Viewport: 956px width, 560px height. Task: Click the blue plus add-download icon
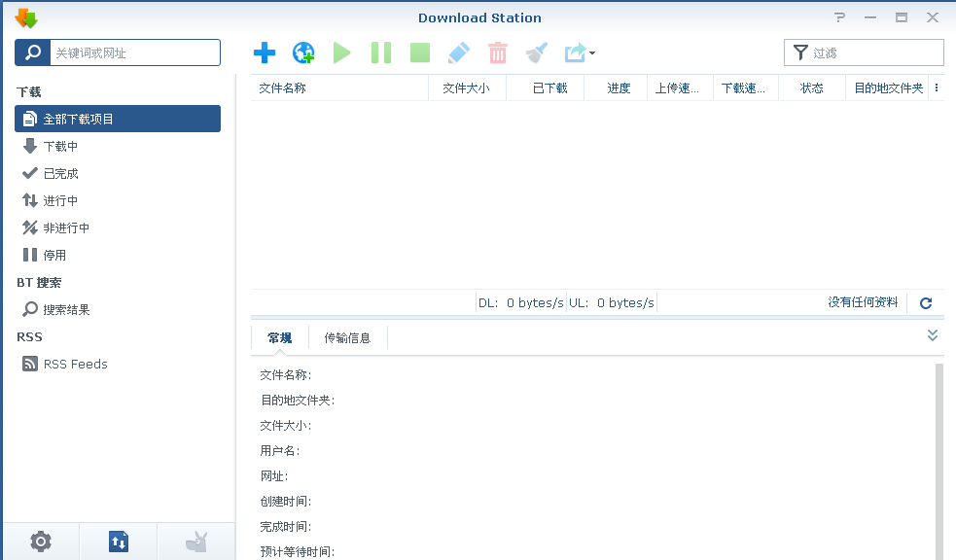pyautogui.click(x=264, y=53)
